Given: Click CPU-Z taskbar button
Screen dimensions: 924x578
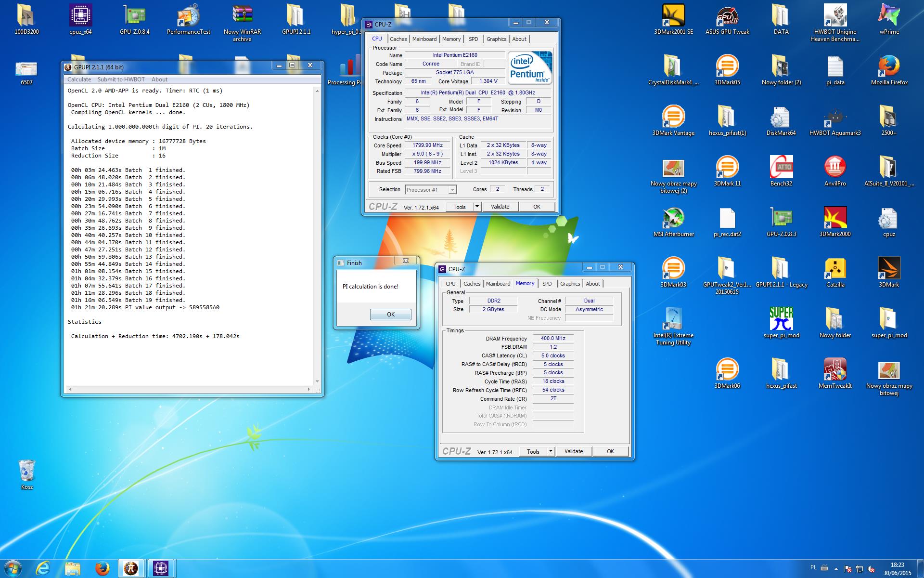Looking at the screenshot, I should click(x=161, y=568).
